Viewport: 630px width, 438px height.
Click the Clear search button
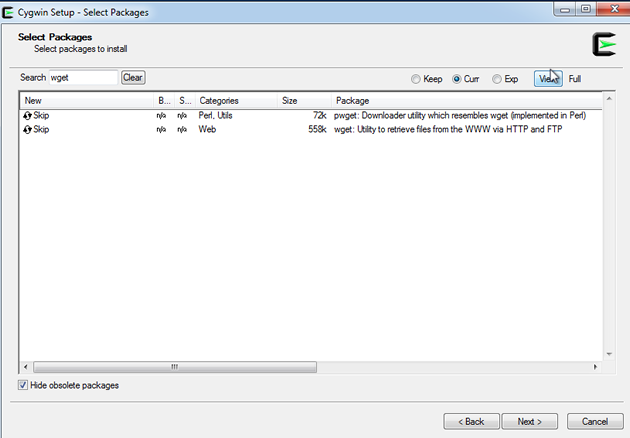(133, 78)
